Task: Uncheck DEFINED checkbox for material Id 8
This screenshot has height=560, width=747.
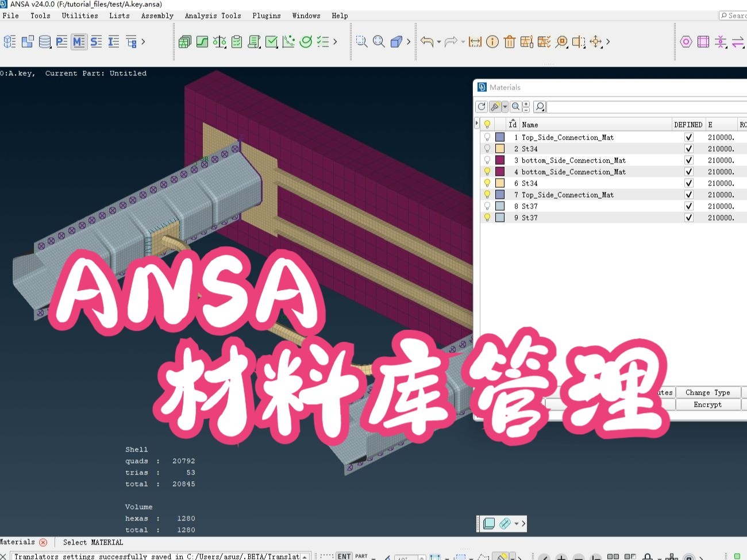Action: (x=688, y=206)
